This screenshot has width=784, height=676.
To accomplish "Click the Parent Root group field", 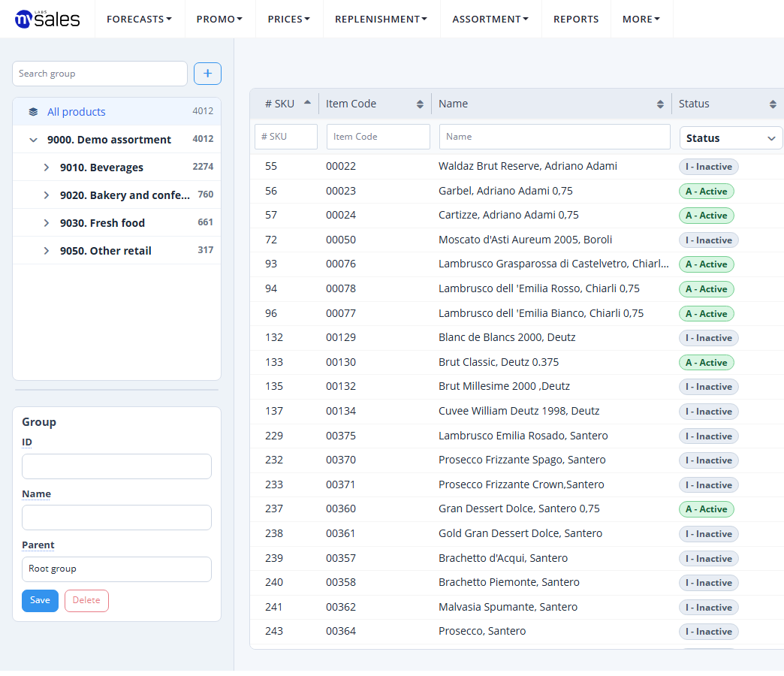I will click(x=116, y=569).
